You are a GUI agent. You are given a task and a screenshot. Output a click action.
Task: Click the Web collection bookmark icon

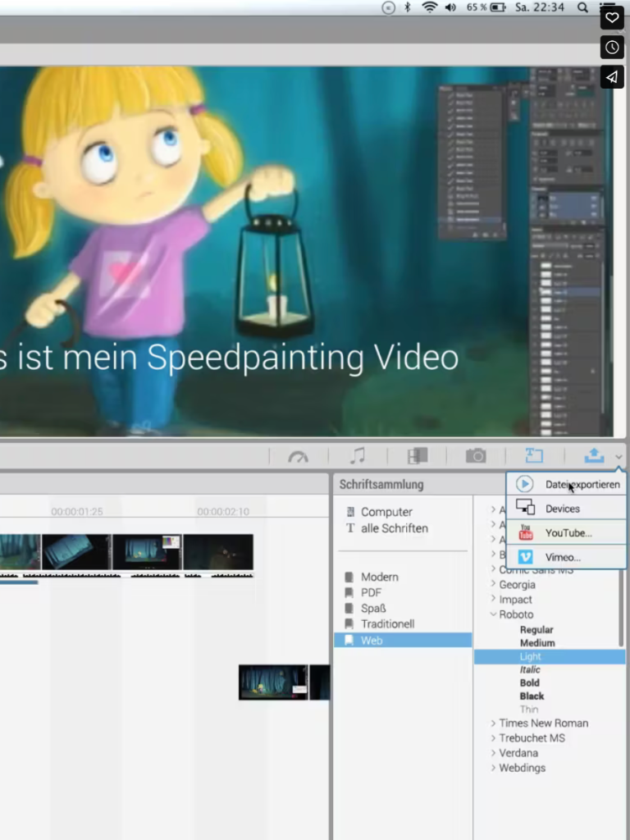(349, 640)
